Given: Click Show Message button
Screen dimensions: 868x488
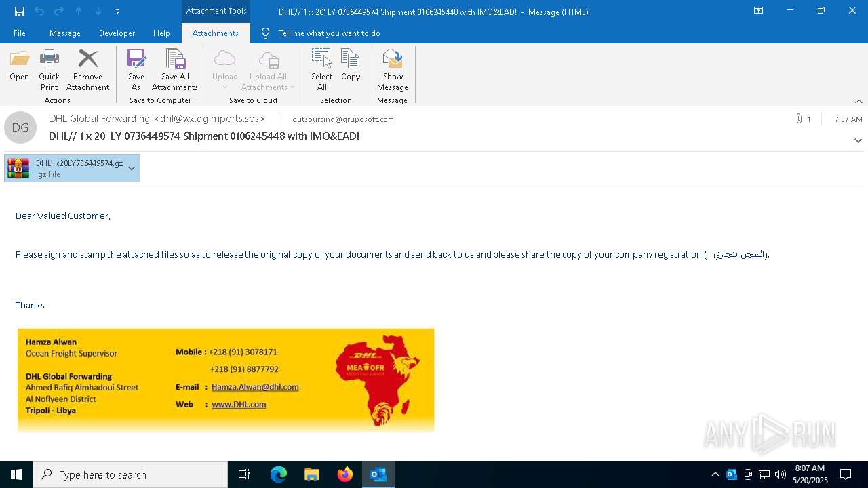Looking at the screenshot, I should click(x=393, y=70).
